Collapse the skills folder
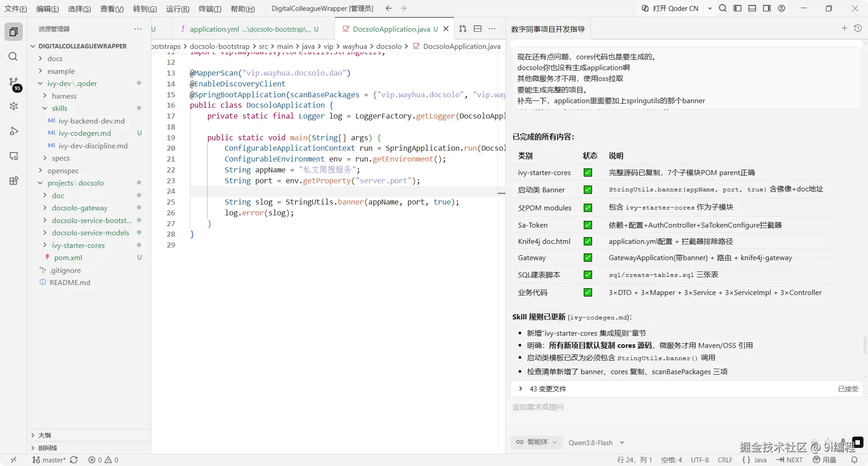The width and height of the screenshot is (868, 466). 59,108
